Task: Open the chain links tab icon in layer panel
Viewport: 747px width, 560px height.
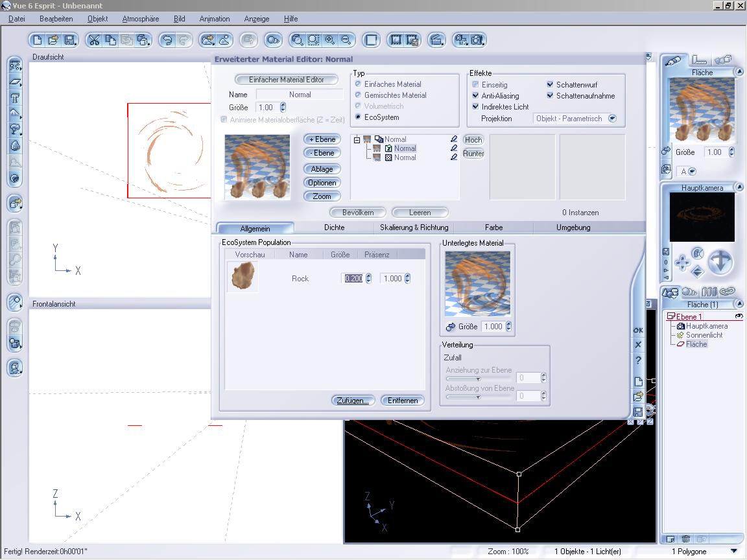Action: (728, 292)
